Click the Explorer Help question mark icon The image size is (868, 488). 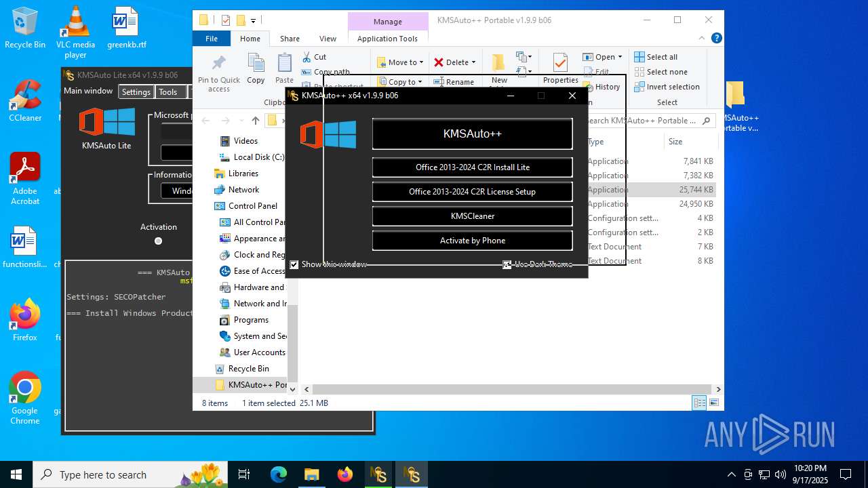click(x=716, y=39)
